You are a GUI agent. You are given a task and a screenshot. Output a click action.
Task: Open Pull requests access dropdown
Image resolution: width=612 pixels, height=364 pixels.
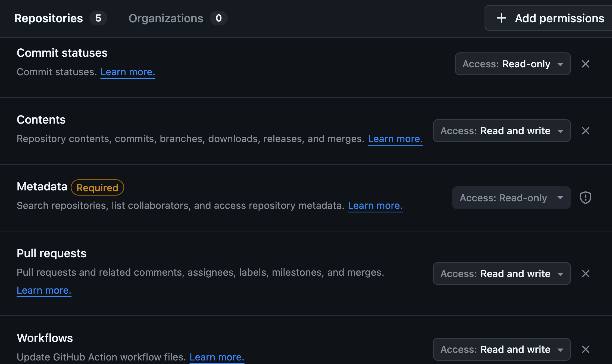[502, 274]
